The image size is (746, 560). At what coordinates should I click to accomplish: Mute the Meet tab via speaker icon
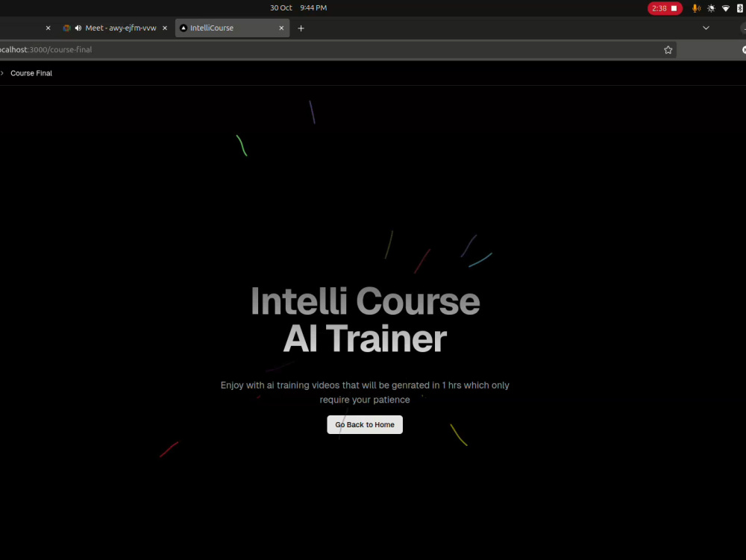[x=78, y=28]
